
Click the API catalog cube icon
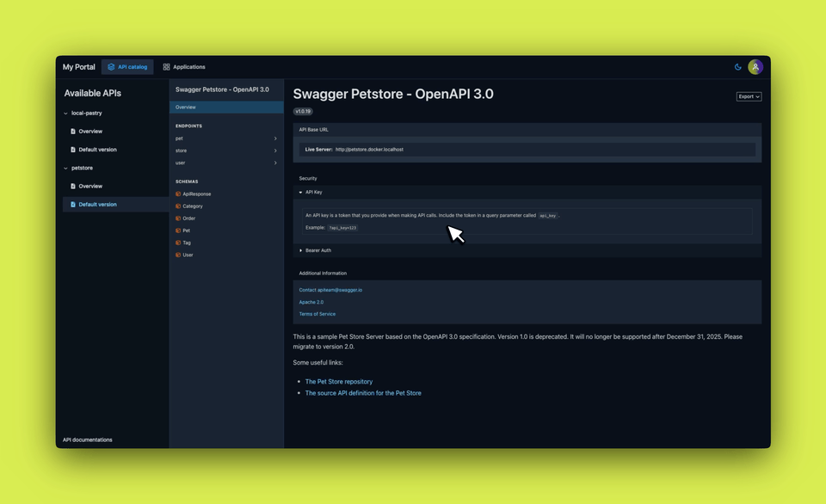111,67
